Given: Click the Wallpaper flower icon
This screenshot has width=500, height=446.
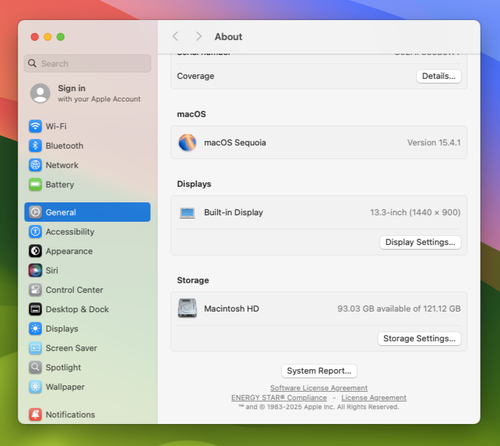Looking at the screenshot, I should click(x=35, y=387).
